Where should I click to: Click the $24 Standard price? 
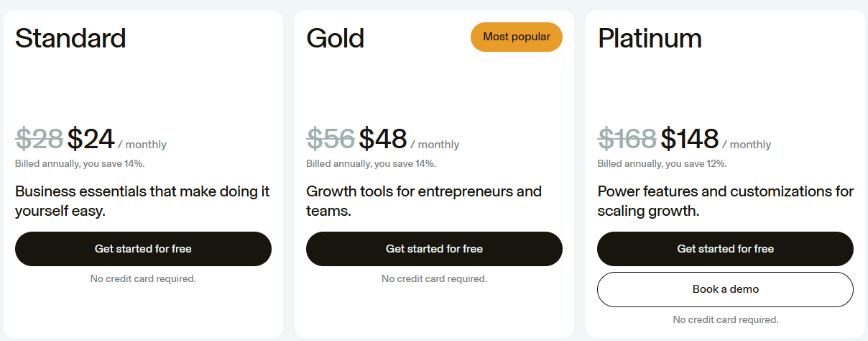(x=91, y=138)
